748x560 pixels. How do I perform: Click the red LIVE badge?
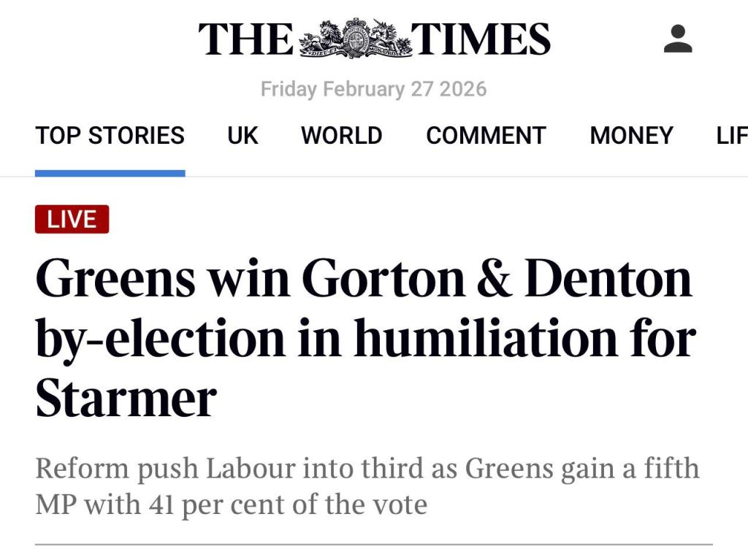[x=72, y=218]
